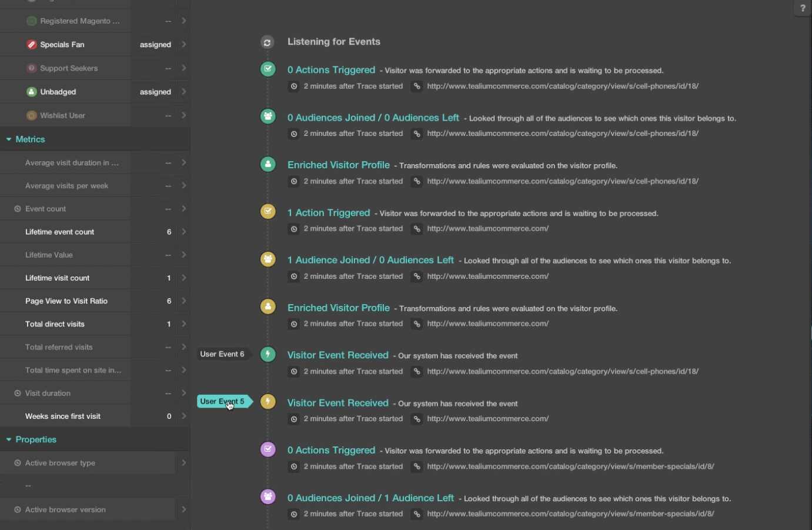Image resolution: width=812 pixels, height=530 pixels.
Task: Click the Listening for Events refresh icon
Action: tap(268, 42)
